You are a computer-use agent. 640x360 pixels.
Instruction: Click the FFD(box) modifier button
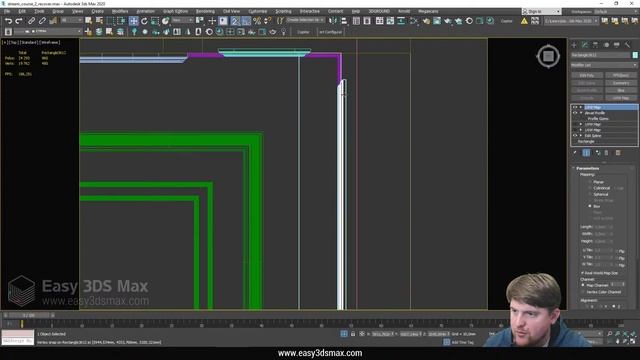pos(620,76)
